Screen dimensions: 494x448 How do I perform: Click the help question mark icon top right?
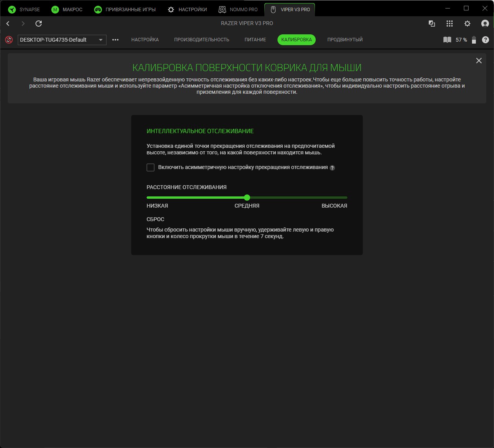point(486,40)
